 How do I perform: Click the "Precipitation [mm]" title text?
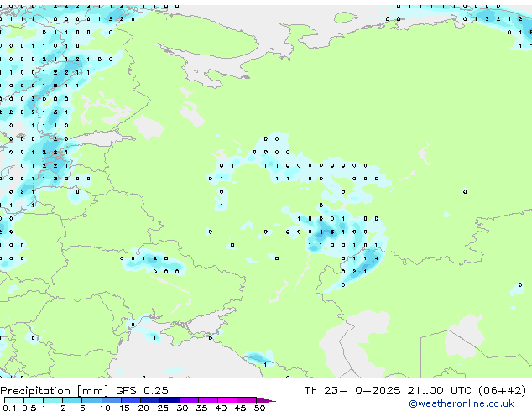(55, 391)
